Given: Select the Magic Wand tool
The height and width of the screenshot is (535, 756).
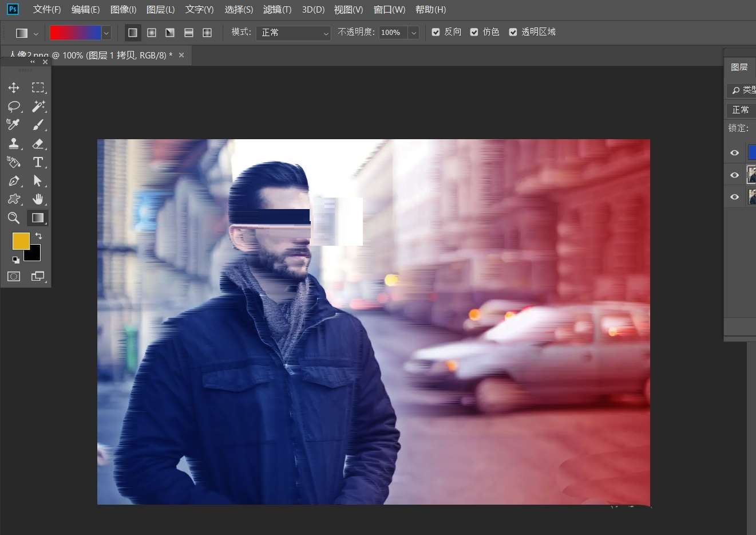Looking at the screenshot, I should point(38,107).
